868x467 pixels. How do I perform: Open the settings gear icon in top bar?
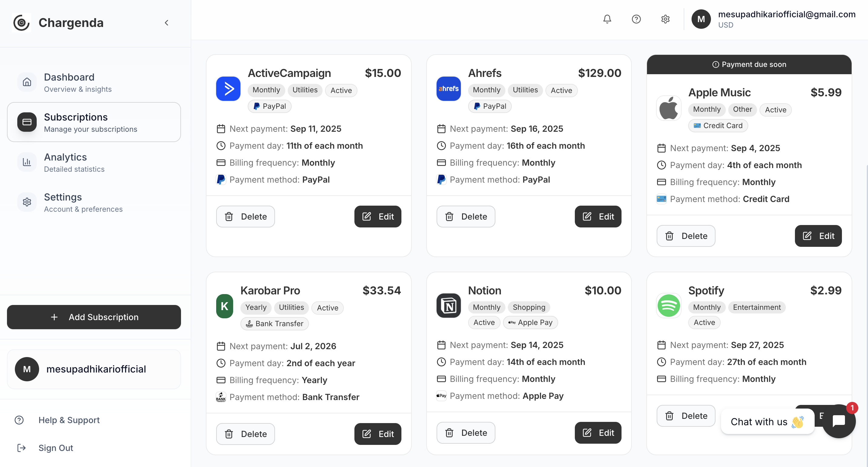pos(665,19)
